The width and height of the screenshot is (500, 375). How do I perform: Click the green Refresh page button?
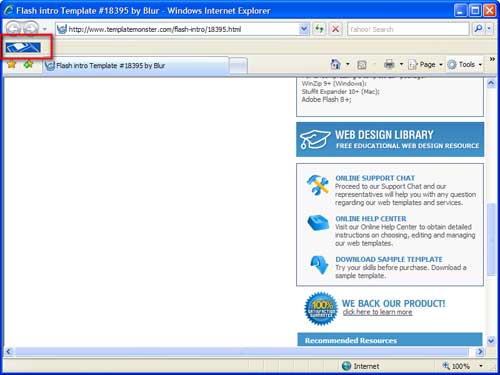319,29
